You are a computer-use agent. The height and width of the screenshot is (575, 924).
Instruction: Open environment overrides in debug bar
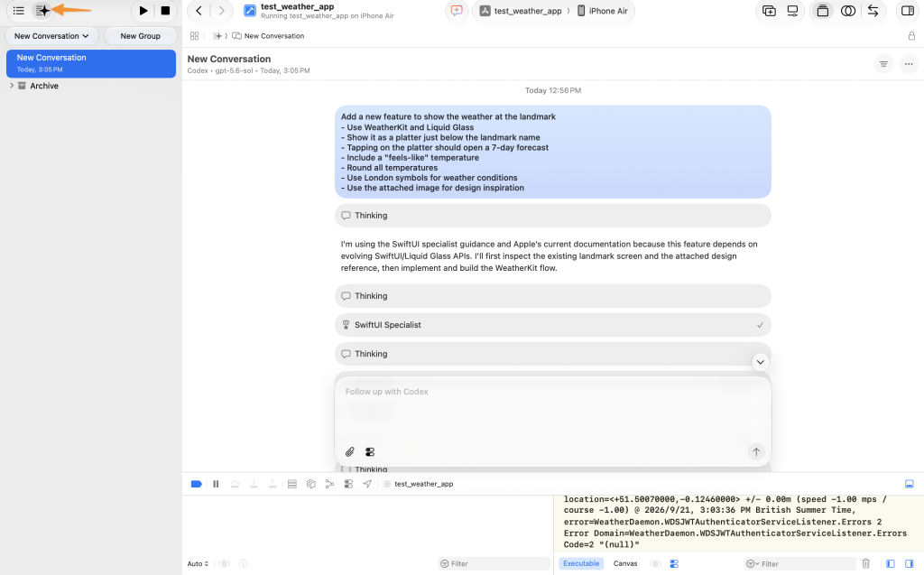point(348,484)
